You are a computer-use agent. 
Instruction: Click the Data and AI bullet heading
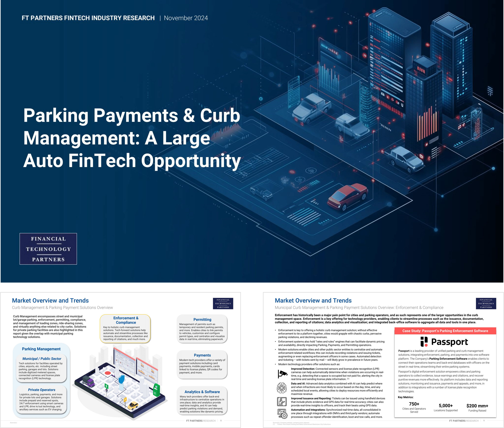298,384
